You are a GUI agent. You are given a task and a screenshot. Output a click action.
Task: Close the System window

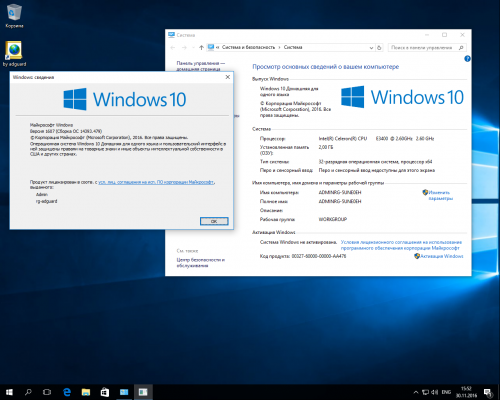(462, 35)
